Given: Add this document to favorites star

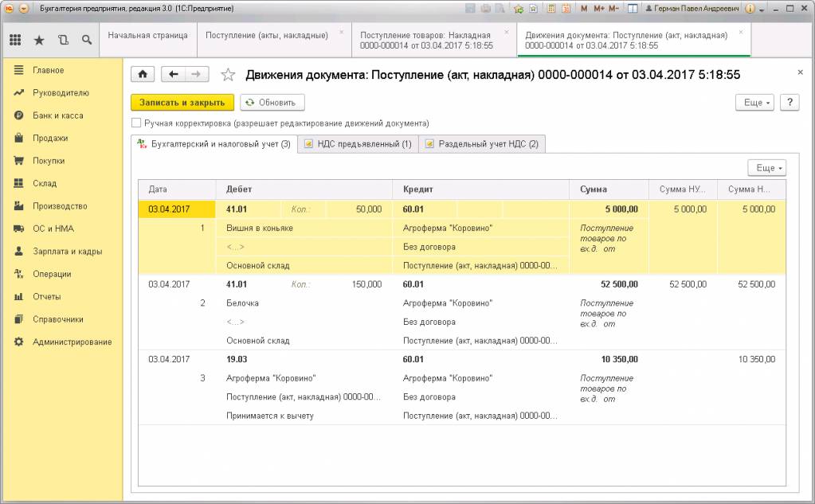Looking at the screenshot, I should point(228,75).
